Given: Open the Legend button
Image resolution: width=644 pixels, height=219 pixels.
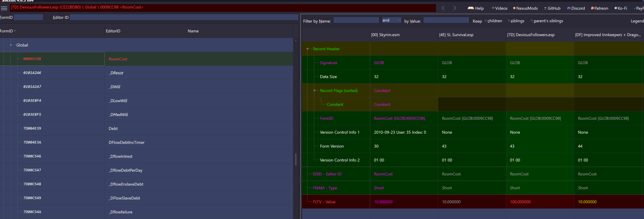Looking at the screenshot, I should click(x=637, y=21).
